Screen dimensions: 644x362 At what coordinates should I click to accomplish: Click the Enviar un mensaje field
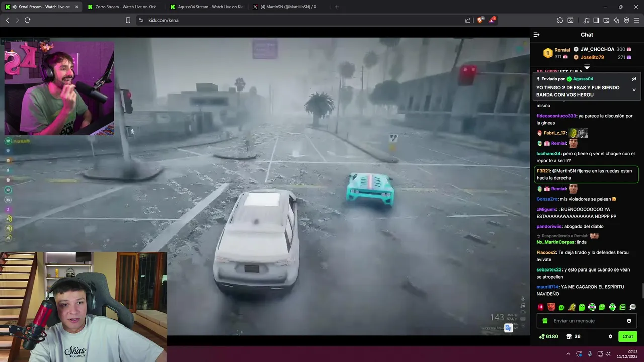587,321
